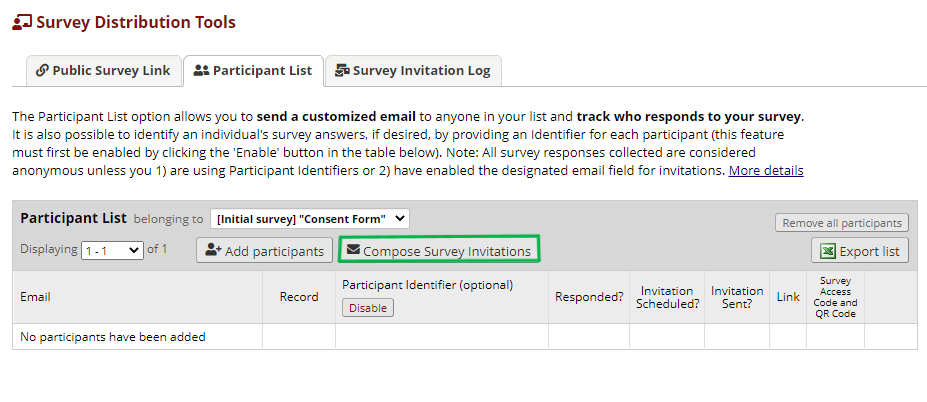Click the Invitation Scheduled? column header

[x=667, y=297]
